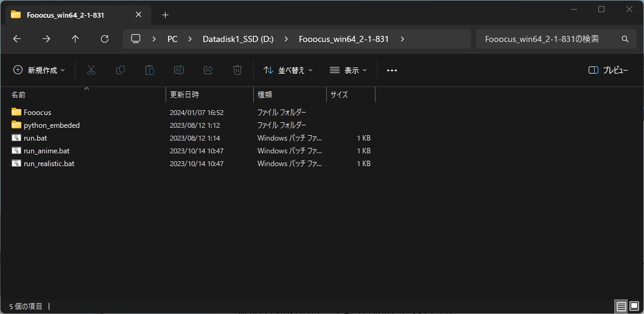Maximize the File Explorer window
The image size is (644, 314).
(x=601, y=9)
